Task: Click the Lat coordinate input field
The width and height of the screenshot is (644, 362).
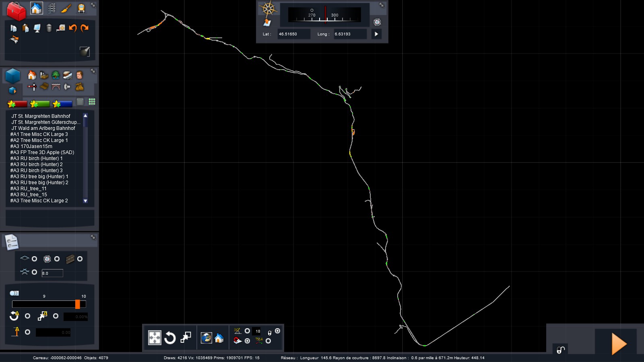Action: (293, 34)
